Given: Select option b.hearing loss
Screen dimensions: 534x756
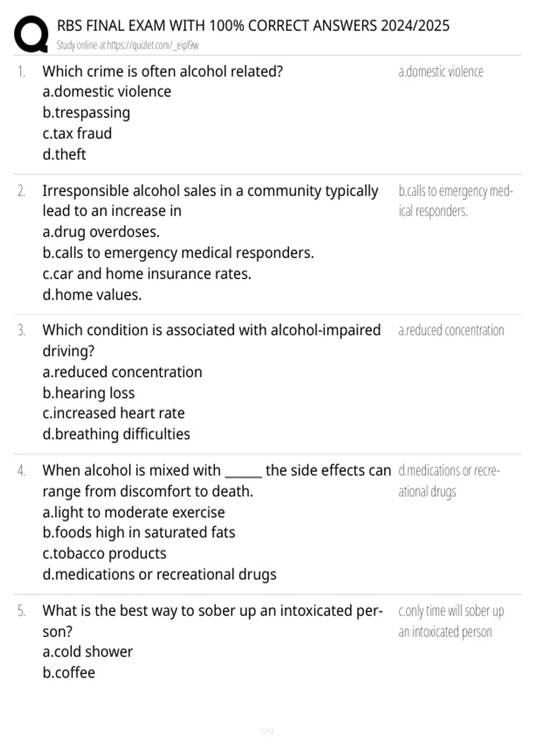Looking at the screenshot, I should 89,393.
